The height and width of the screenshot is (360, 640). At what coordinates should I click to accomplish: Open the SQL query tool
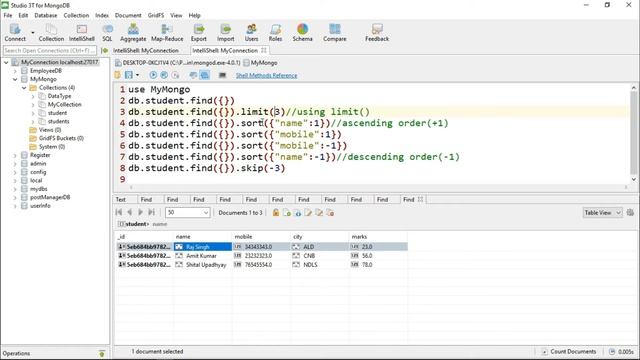(107, 32)
